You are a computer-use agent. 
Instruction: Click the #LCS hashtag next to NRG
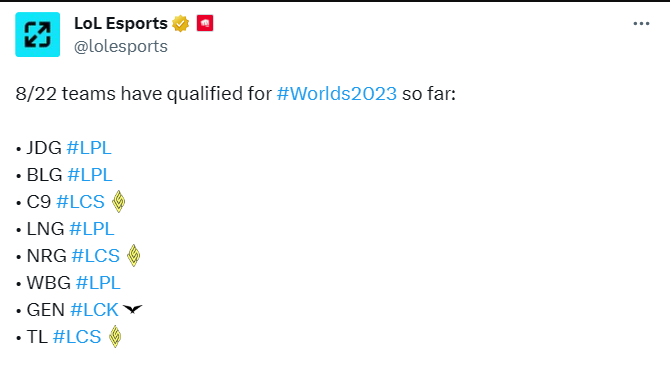(x=96, y=256)
